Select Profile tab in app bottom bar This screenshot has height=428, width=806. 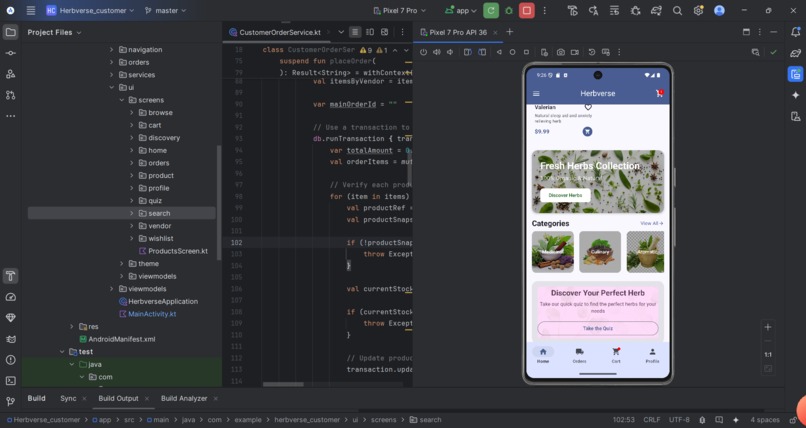coord(652,355)
